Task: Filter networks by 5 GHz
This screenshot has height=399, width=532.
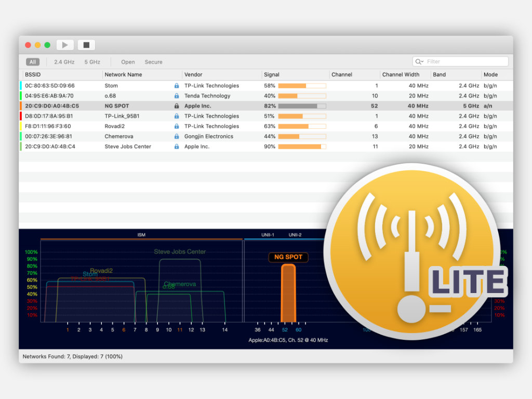Action: (x=92, y=62)
